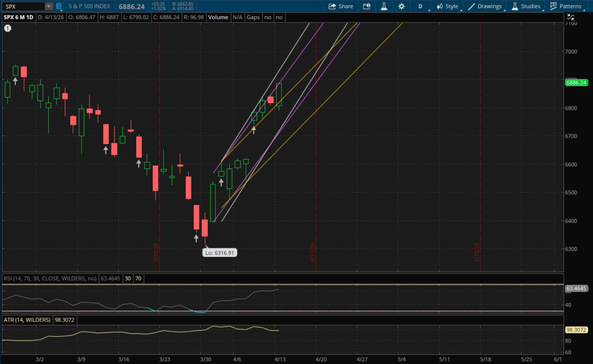The height and width of the screenshot is (364, 593).
Task: Click the RSI study label
Action: tap(50, 278)
